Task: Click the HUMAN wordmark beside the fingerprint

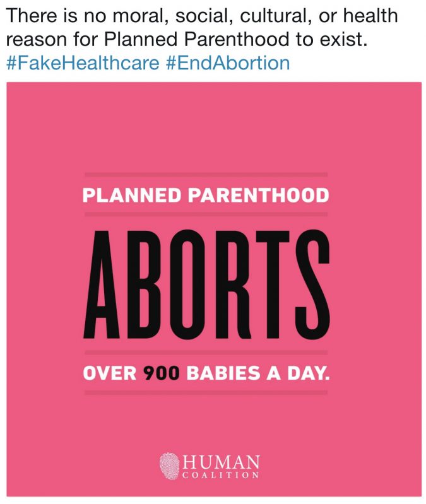Action: (x=221, y=462)
